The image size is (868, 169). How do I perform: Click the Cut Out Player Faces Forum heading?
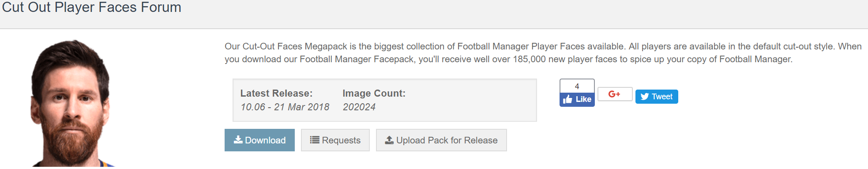point(91,7)
